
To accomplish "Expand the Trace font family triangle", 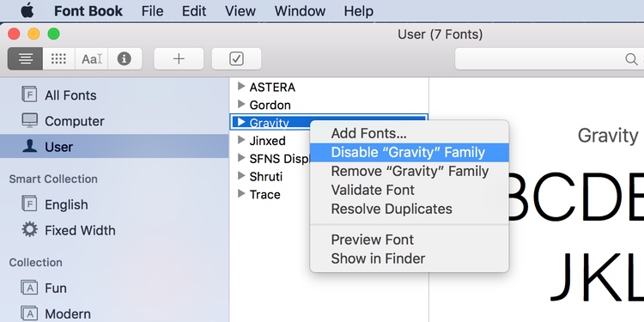I will (241, 193).
